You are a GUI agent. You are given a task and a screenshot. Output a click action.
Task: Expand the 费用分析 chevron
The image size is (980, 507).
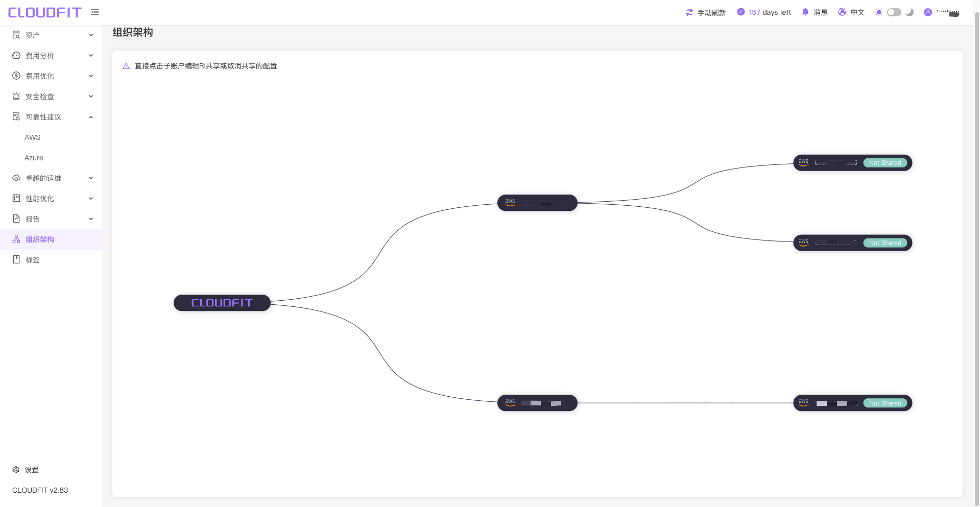[91, 56]
